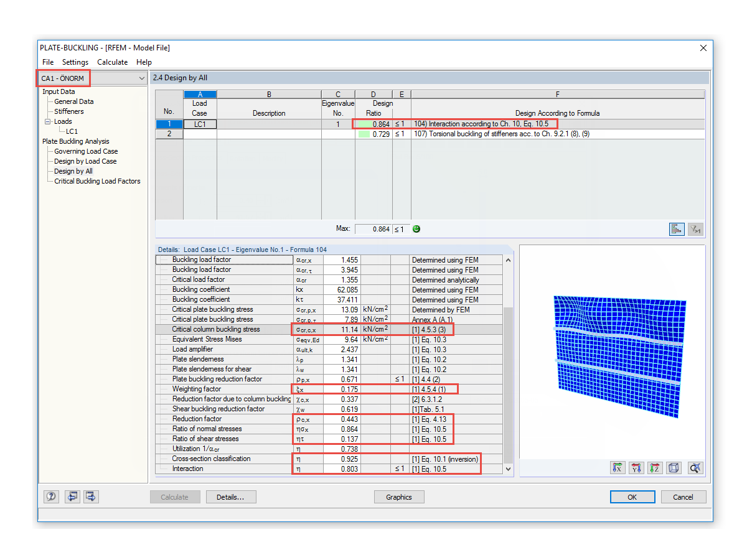Set view opposite Y direction
Image resolution: width=747 pixels, height=560 pixels.
(636, 467)
